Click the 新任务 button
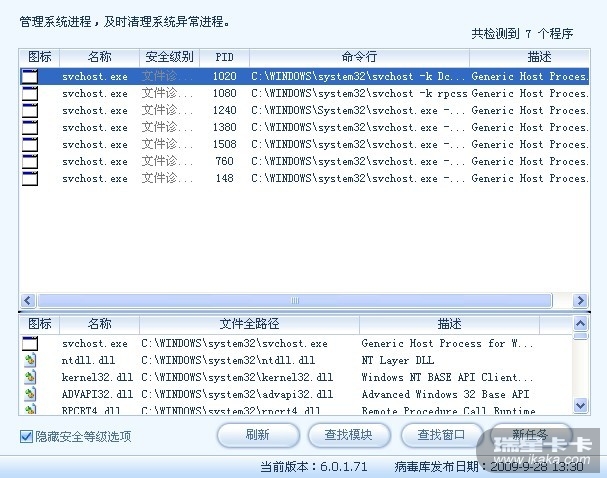Image resolution: width=607 pixels, height=478 pixels. (x=531, y=435)
